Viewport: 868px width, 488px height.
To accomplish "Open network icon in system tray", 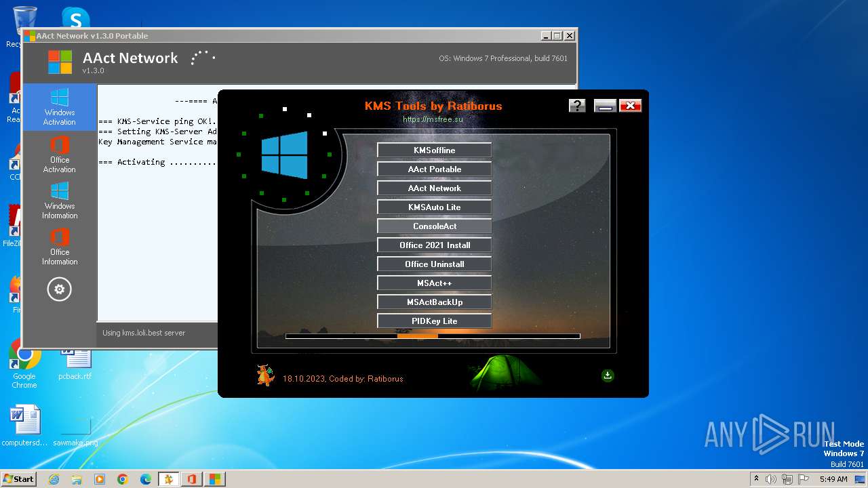I will click(x=787, y=479).
